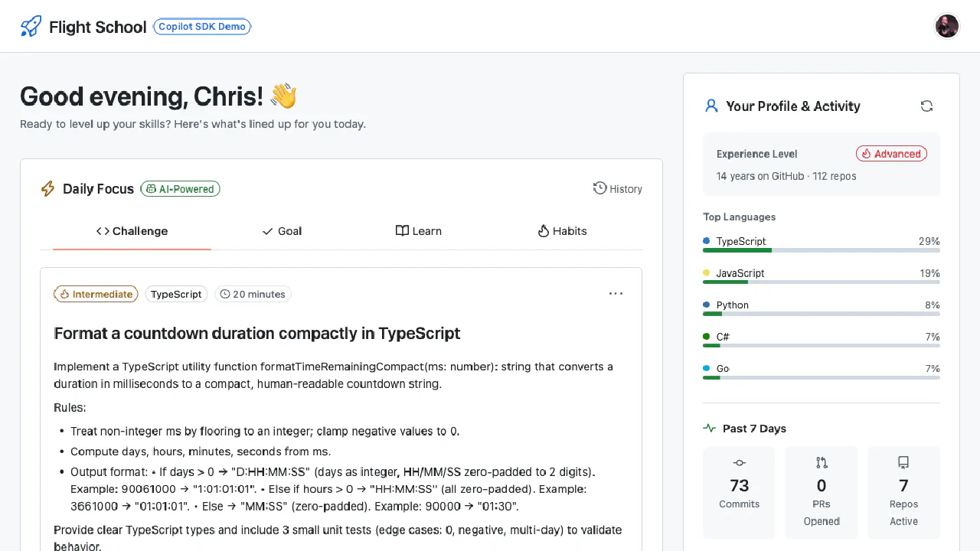Click the pulse icon beside Past 7 Days

[710, 429]
